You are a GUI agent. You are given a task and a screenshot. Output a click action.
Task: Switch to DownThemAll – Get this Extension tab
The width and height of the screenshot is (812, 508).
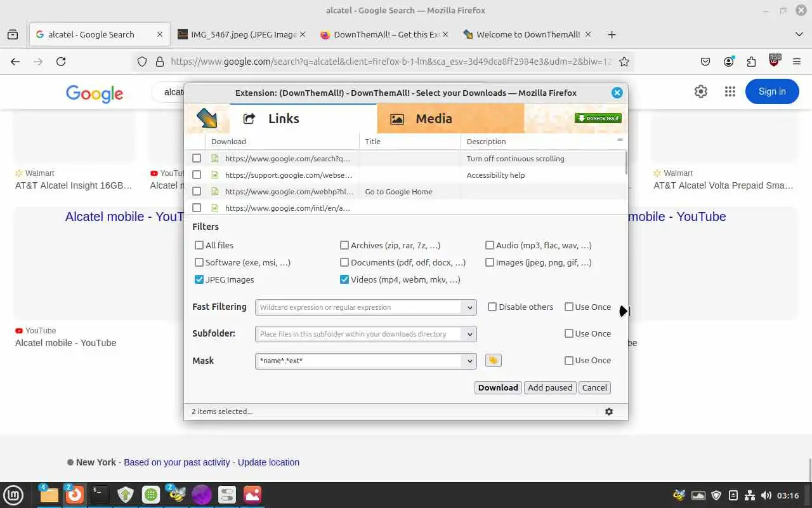click(x=385, y=34)
